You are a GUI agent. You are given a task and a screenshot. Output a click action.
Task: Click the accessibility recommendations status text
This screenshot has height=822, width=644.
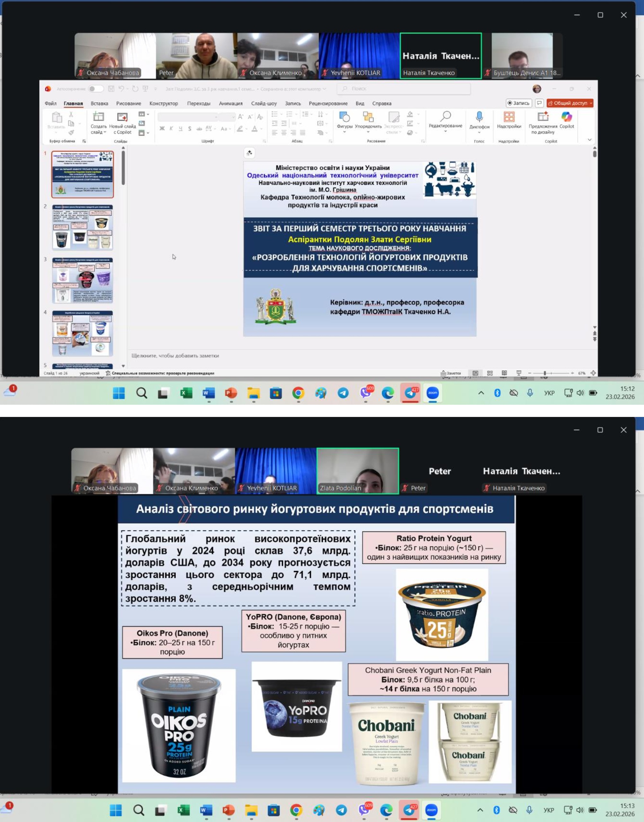(163, 373)
